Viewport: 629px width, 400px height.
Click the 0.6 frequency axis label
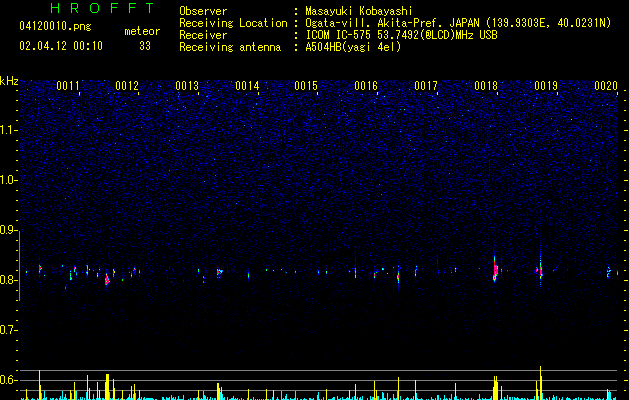[8, 380]
